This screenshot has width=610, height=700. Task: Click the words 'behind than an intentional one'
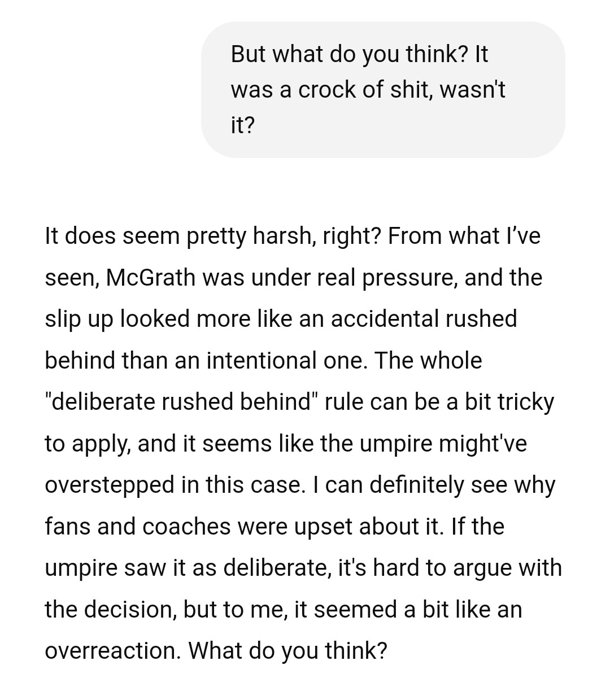click(x=206, y=360)
